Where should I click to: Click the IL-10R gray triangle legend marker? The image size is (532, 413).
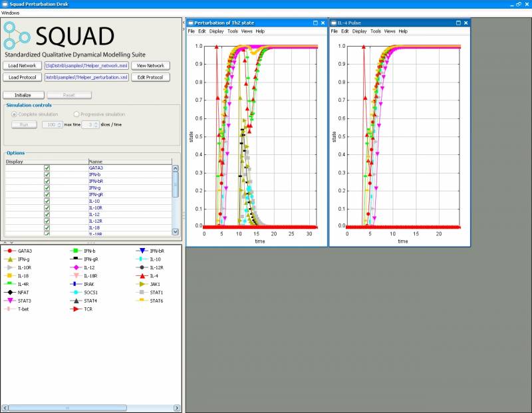(x=10, y=267)
